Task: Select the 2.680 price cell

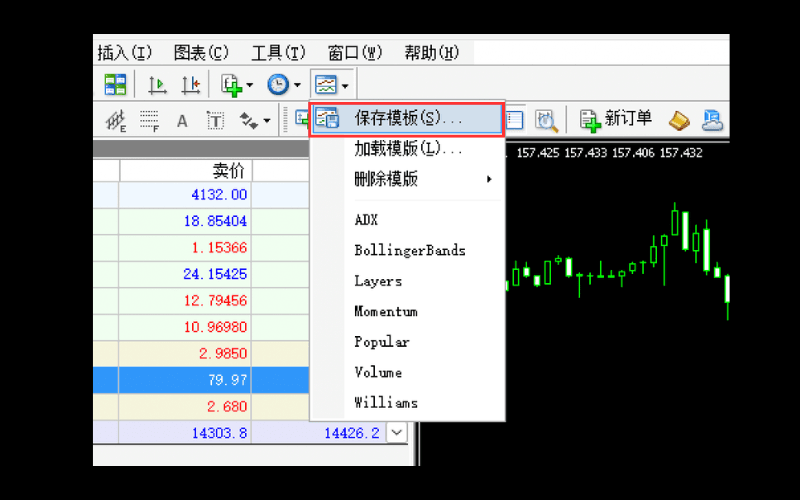Action: [186, 407]
